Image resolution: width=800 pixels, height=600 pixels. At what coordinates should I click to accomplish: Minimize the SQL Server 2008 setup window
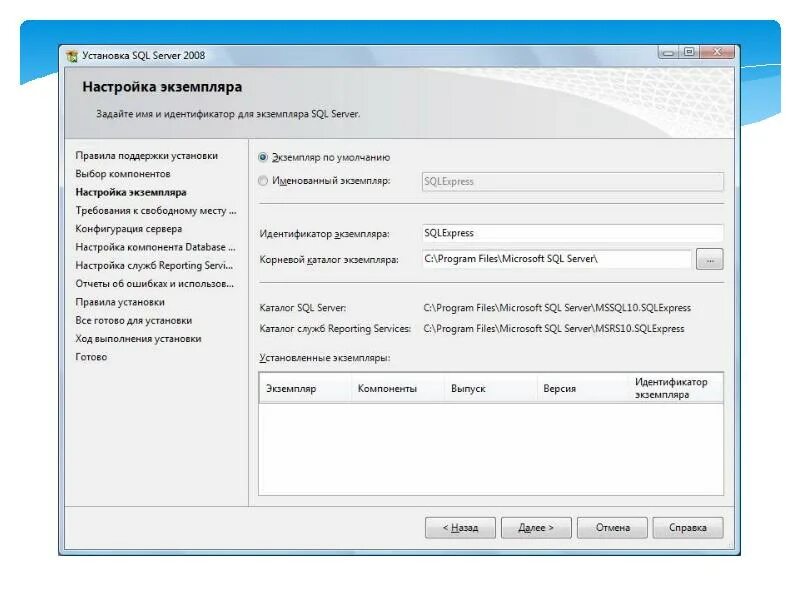tap(668, 52)
